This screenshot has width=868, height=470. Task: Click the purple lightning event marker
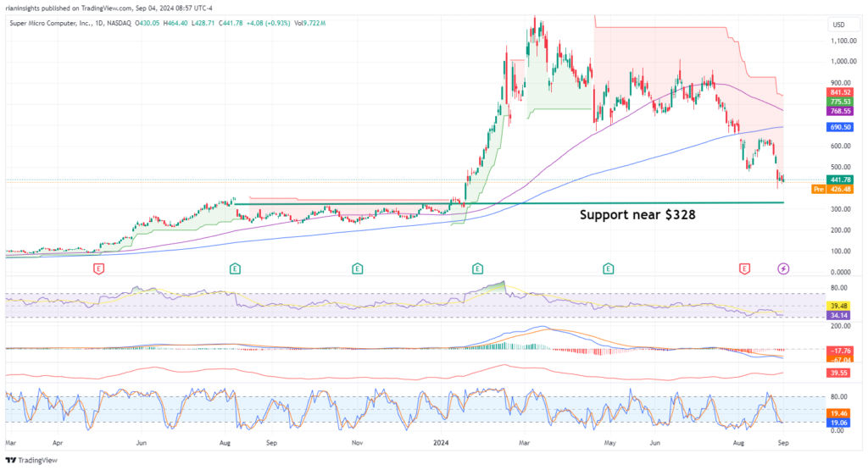782,269
